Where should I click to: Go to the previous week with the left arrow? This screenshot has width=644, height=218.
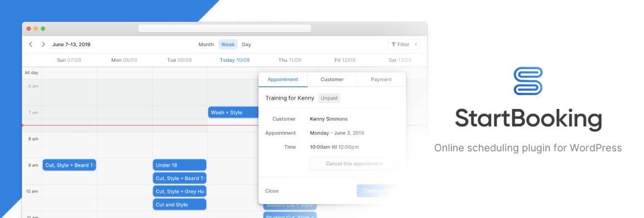click(31, 44)
